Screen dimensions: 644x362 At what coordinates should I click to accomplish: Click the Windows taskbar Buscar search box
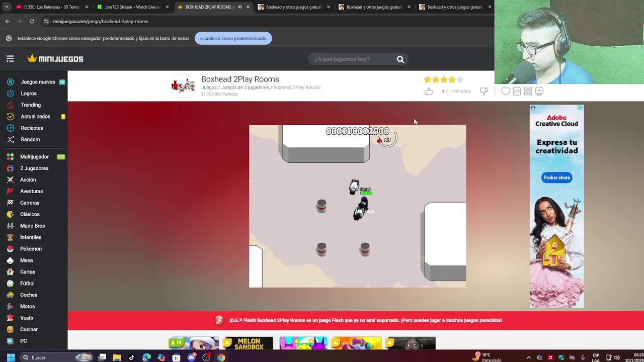coord(57,357)
